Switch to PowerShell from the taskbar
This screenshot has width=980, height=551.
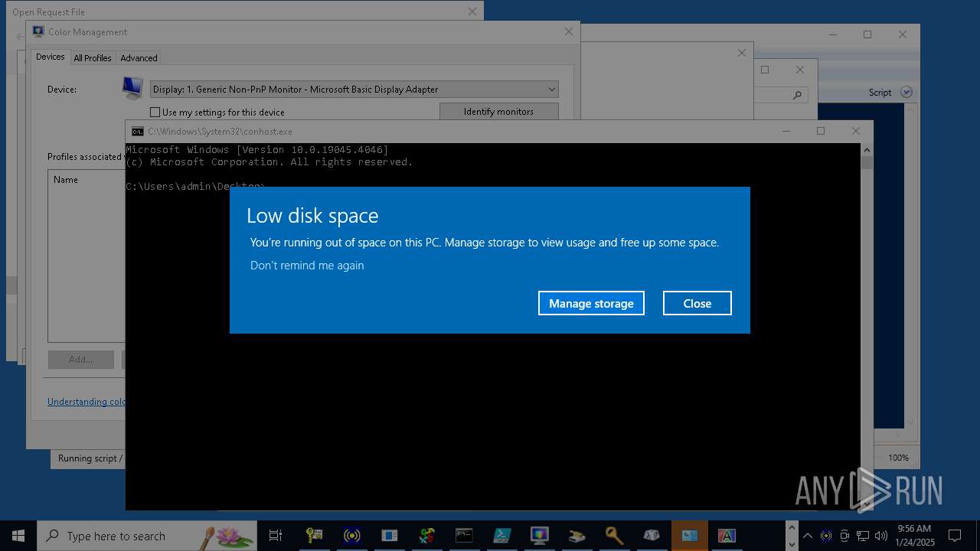click(x=501, y=536)
